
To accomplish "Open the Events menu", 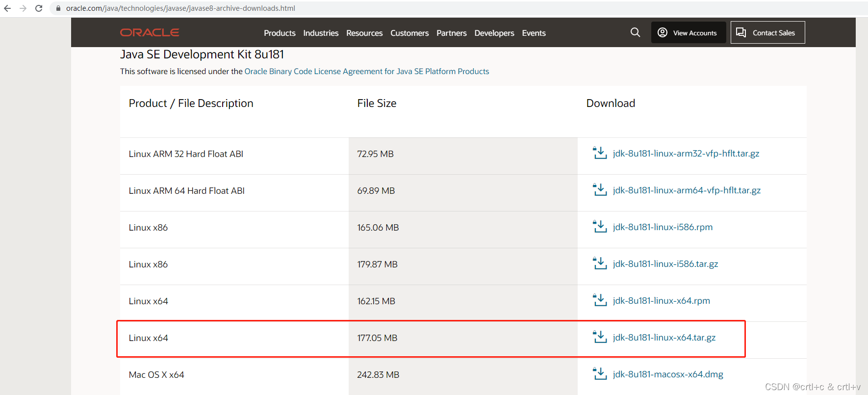I will 534,33.
